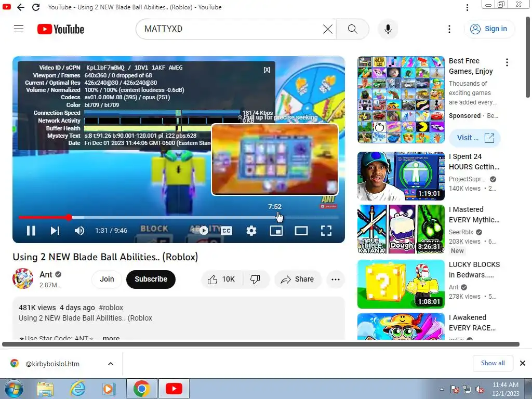Click the Action Center flag tray icon
This screenshot has width=532, height=399.
[x=454, y=390]
